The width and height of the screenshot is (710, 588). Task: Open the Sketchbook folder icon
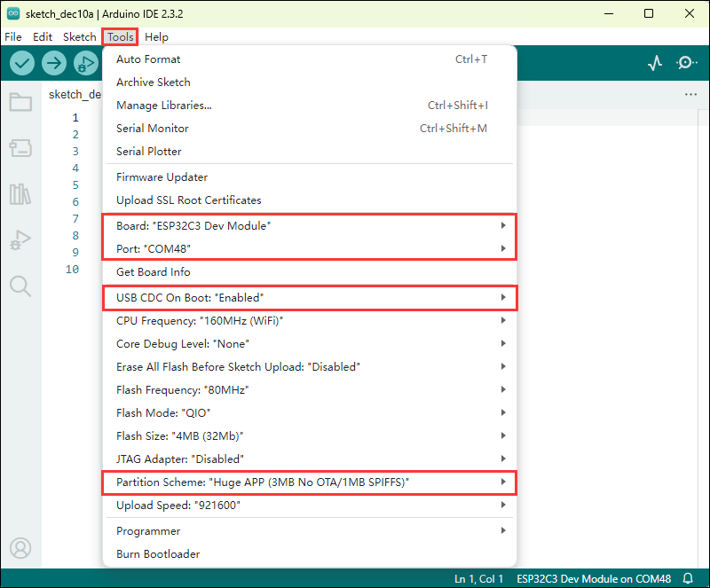tap(20, 102)
